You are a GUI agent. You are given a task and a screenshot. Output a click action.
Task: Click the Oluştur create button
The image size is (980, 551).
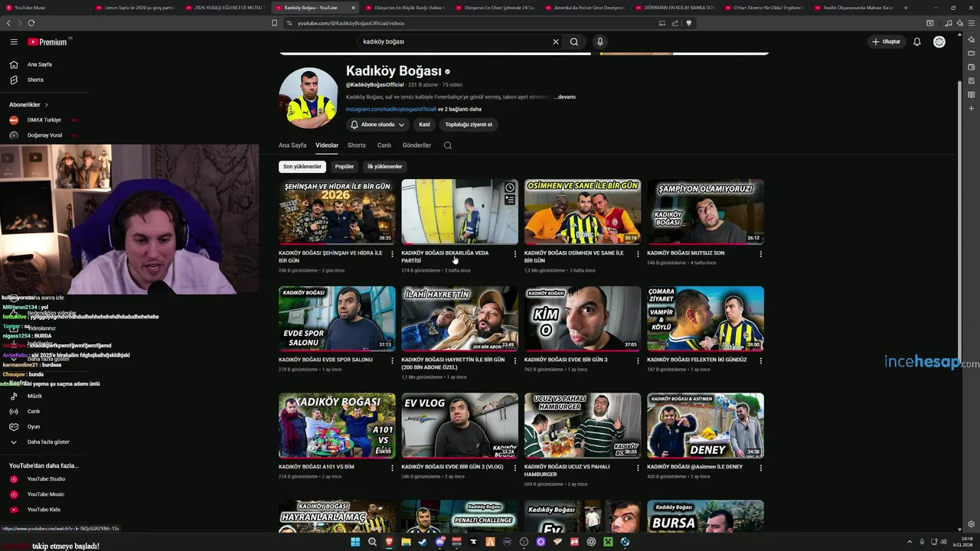tap(887, 41)
